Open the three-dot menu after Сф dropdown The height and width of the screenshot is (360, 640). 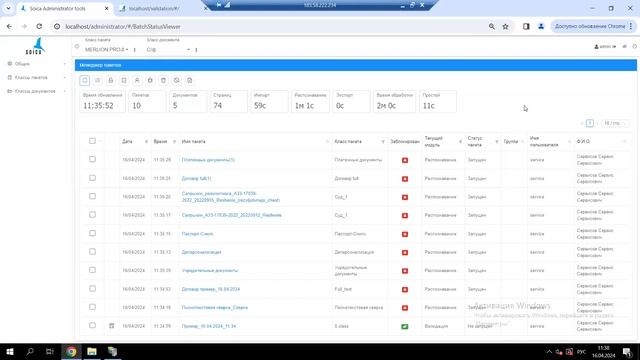pos(196,50)
